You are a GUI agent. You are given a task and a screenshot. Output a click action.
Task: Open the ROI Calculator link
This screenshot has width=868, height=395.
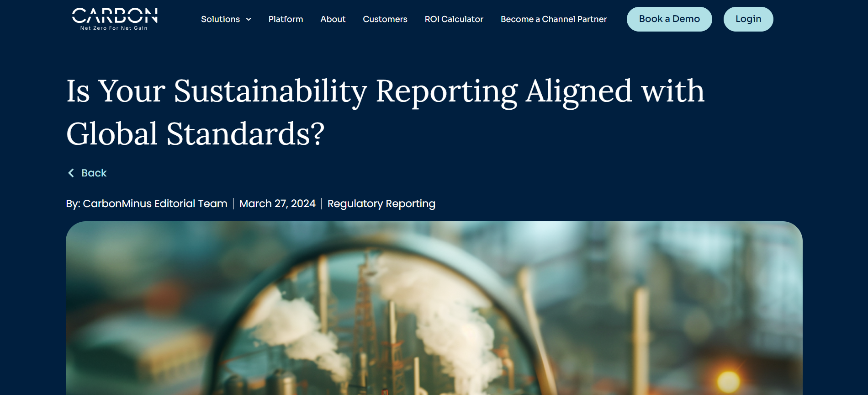454,19
